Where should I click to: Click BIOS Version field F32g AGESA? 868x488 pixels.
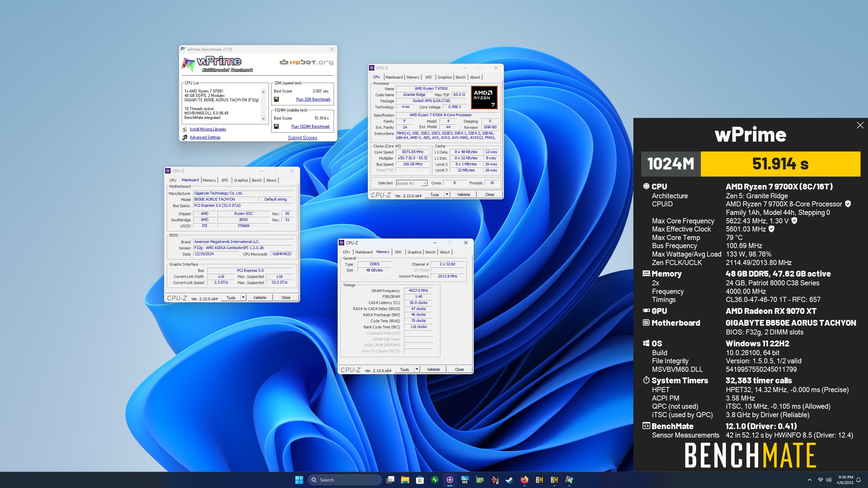(x=243, y=248)
